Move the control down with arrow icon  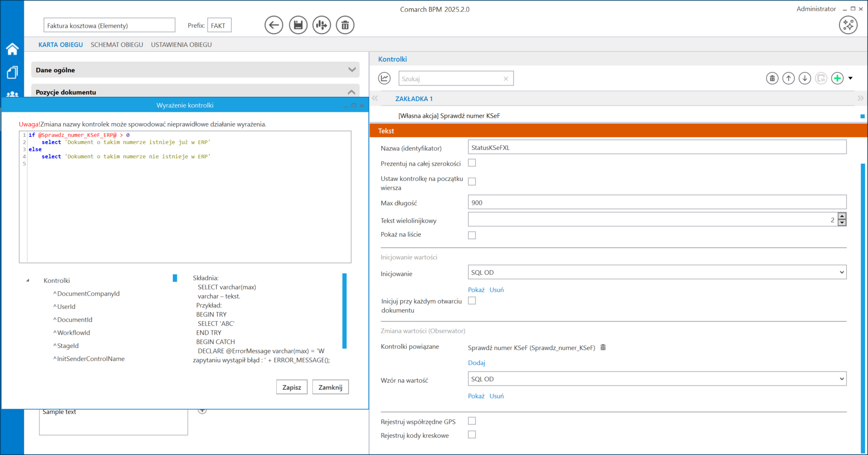[805, 78]
